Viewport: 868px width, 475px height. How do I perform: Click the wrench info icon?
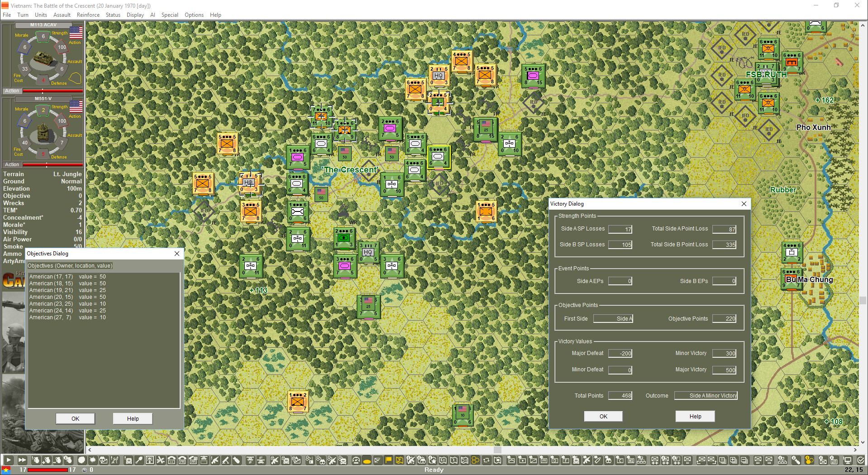point(796,460)
